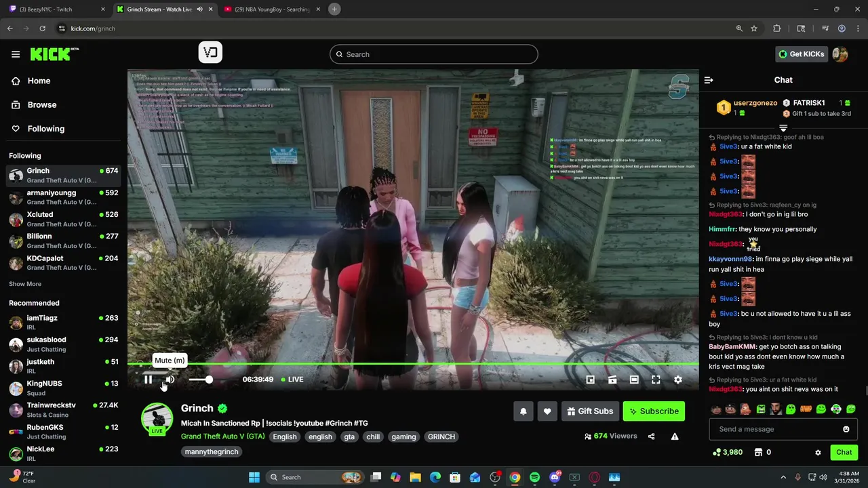Open channel points 3,980 balance
The height and width of the screenshot is (488, 868).
click(728, 452)
